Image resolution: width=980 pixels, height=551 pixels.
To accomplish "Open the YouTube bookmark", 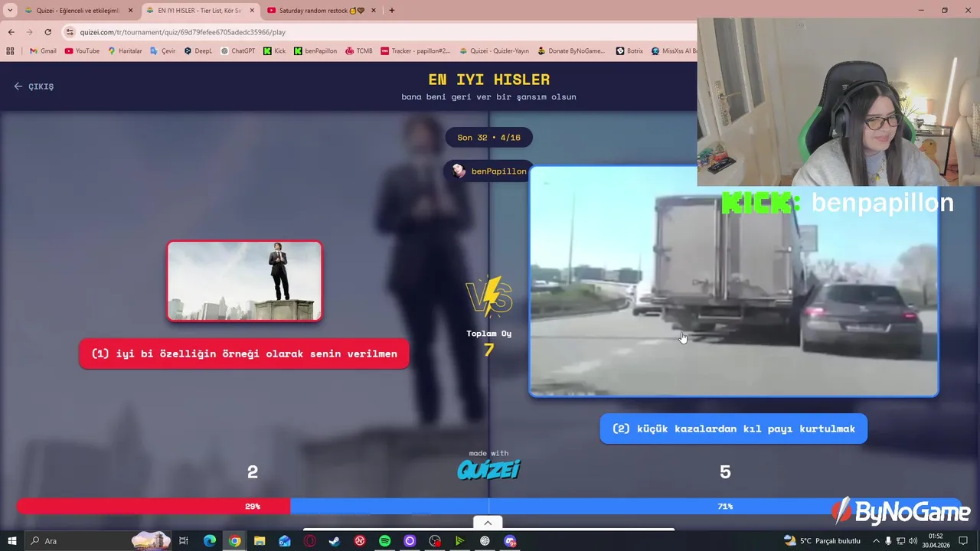I will pyautogui.click(x=82, y=51).
